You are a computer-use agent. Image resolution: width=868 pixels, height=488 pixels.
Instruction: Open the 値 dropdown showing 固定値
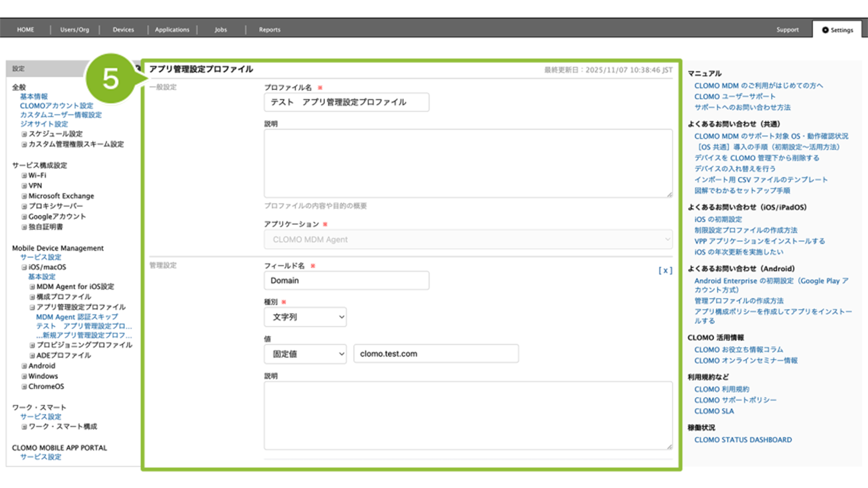[x=305, y=354]
